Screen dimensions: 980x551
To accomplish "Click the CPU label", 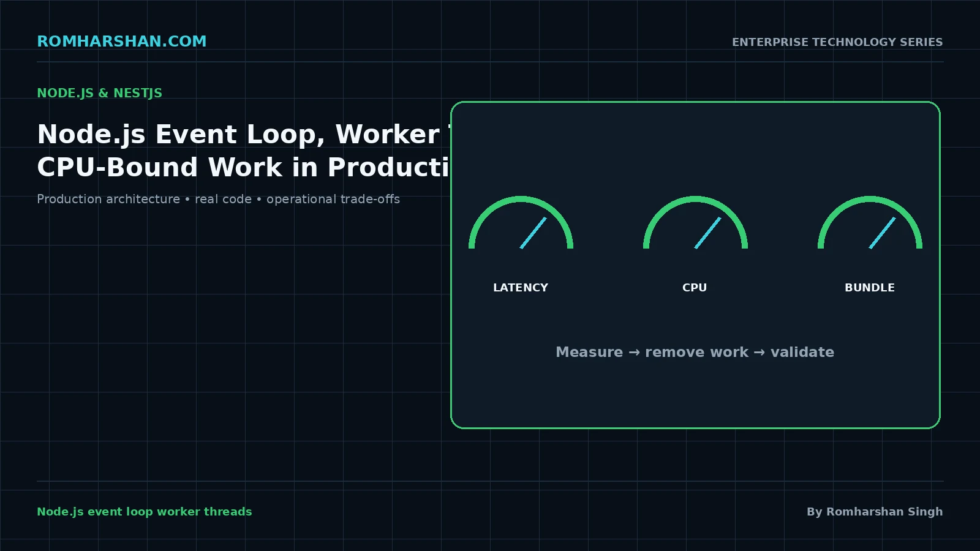I will point(695,288).
